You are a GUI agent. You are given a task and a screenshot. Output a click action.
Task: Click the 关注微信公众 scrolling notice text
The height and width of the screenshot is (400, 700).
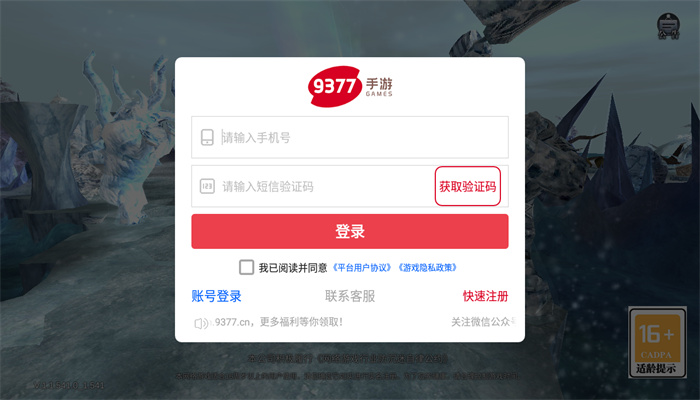click(x=483, y=322)
